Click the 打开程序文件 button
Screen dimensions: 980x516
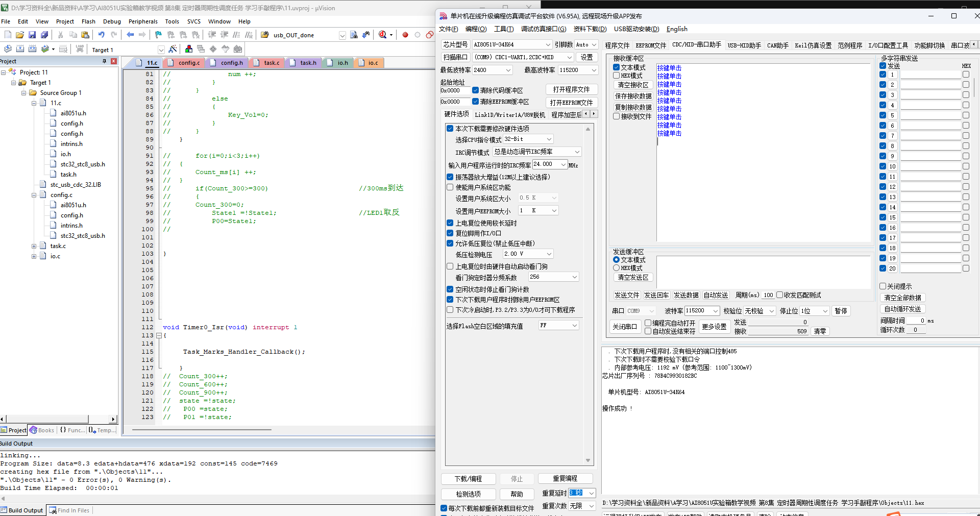point(571,89)
